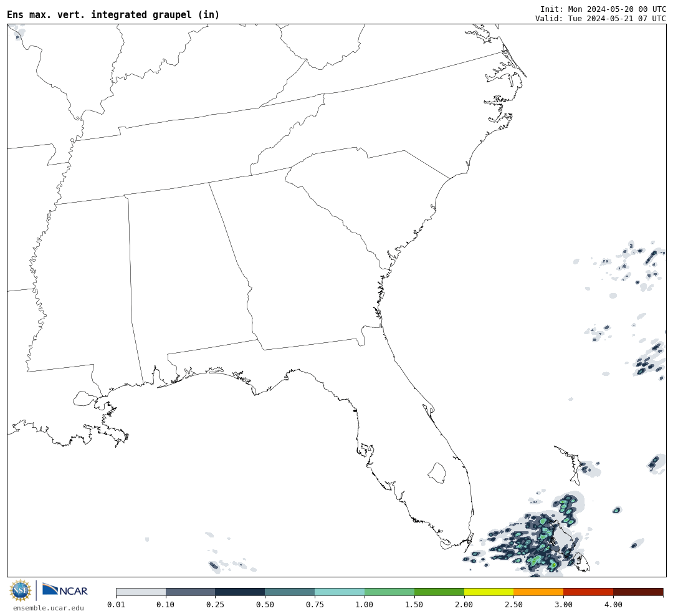The image size is (673, 616).
Task: Click the 1.50 colorbar label
Action: 414,605
